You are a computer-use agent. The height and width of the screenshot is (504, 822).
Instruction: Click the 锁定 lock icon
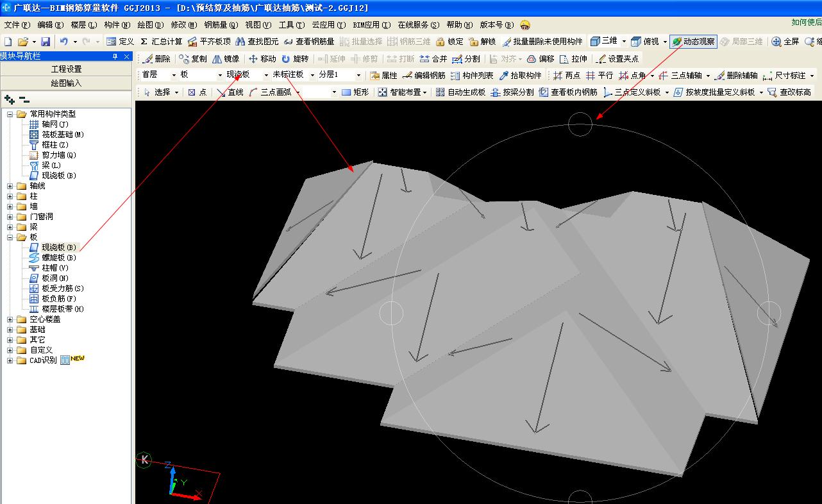tap(449, 41)
